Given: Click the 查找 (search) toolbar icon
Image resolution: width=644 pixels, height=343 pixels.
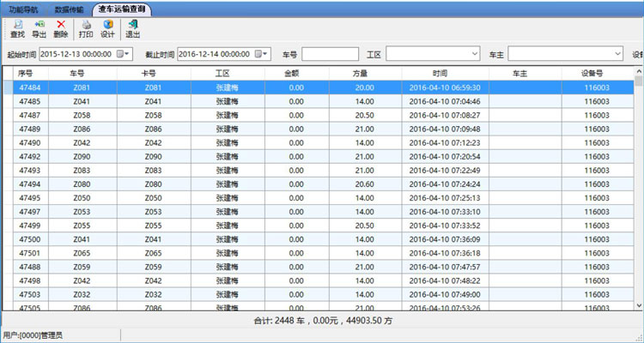Looking at the screenshot, I should [x=17, y=29].
